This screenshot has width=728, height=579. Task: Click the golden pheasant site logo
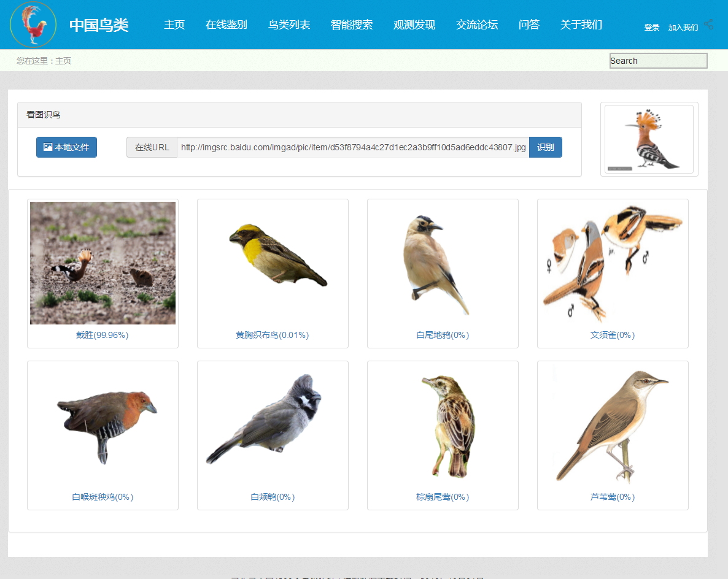click(x=33, y=25)
